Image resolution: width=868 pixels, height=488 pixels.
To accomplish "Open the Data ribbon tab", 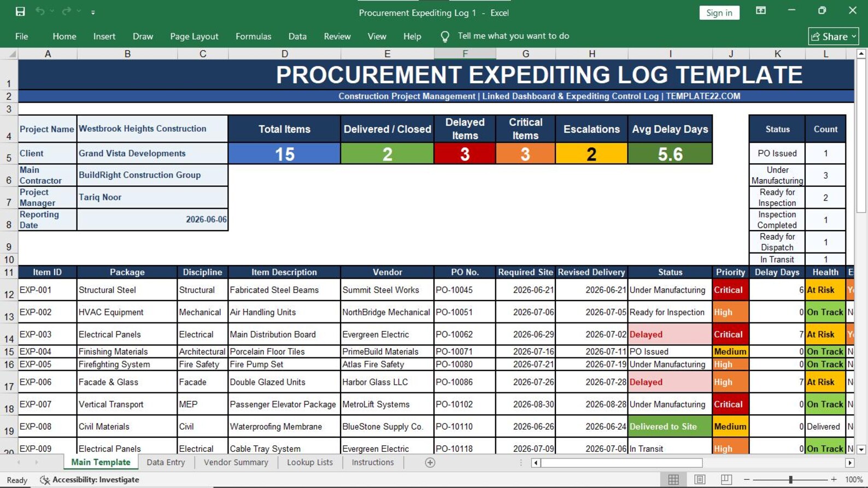I will click(297, 37).
